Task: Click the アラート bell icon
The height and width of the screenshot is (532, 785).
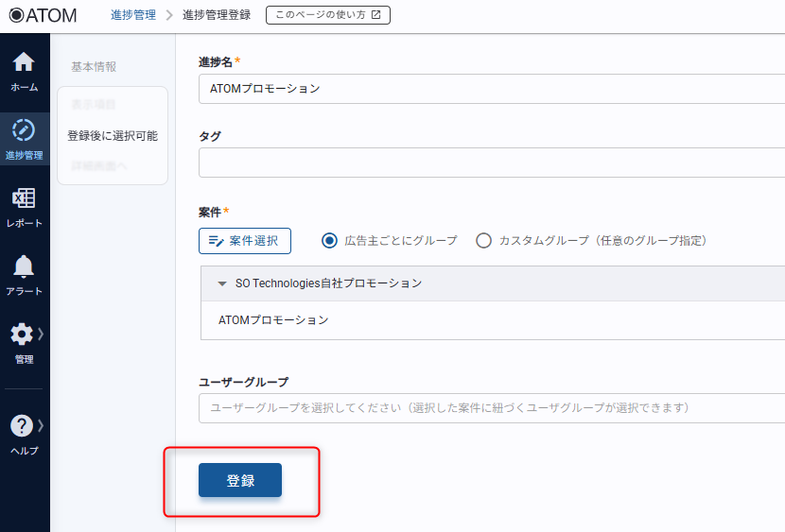Action: (x=24, y=267)
